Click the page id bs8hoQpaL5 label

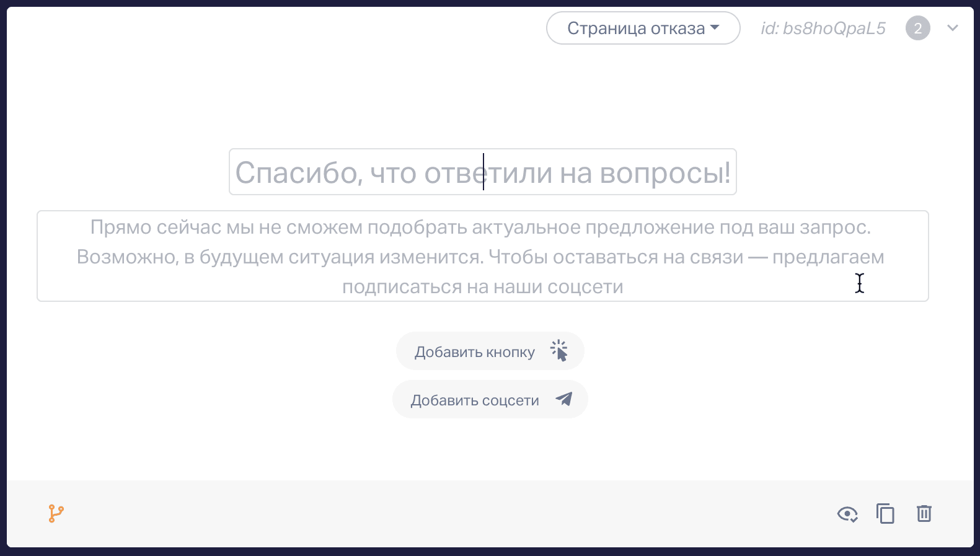pyautogui.click(x=823, y=29)
